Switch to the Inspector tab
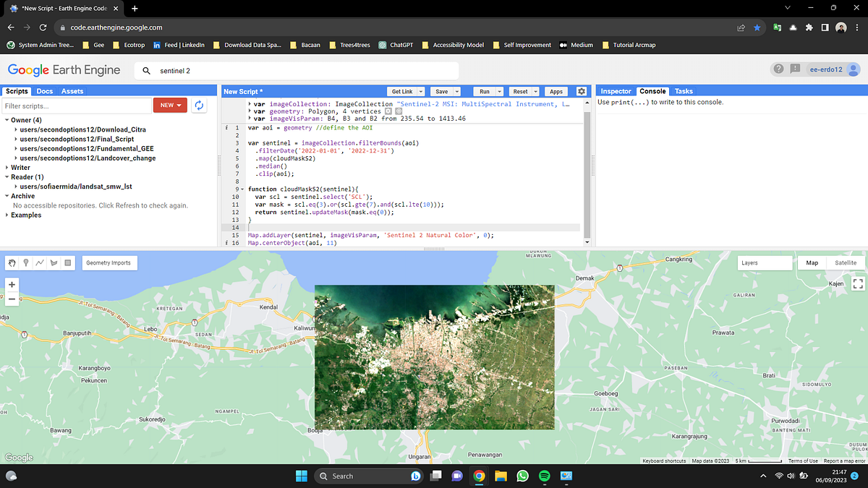The width and height of the screenshot is (868, 488). [615, 91]
